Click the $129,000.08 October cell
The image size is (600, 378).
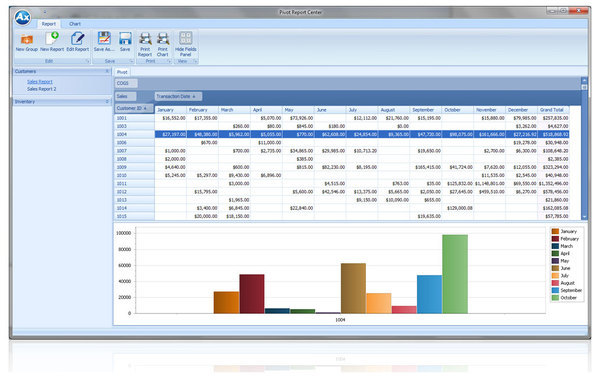(x=458, y=208)
